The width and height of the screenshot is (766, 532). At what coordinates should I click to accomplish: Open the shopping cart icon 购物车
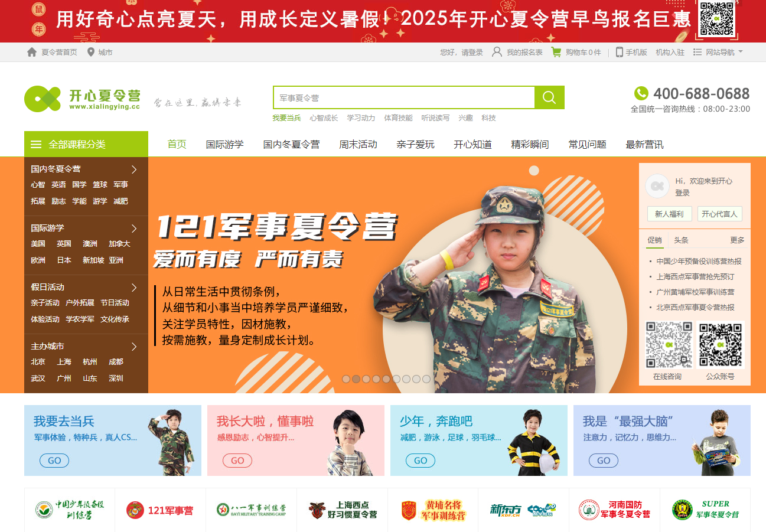556,52
